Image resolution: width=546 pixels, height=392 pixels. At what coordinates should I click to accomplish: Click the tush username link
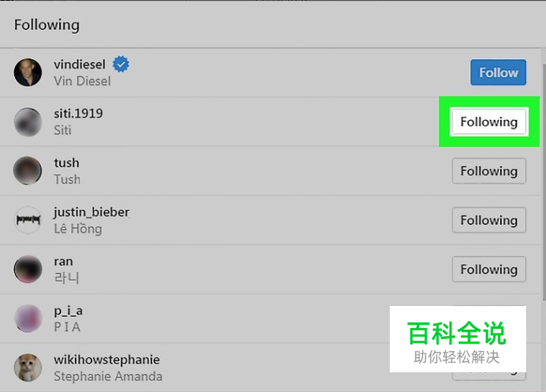coord(66,162)
